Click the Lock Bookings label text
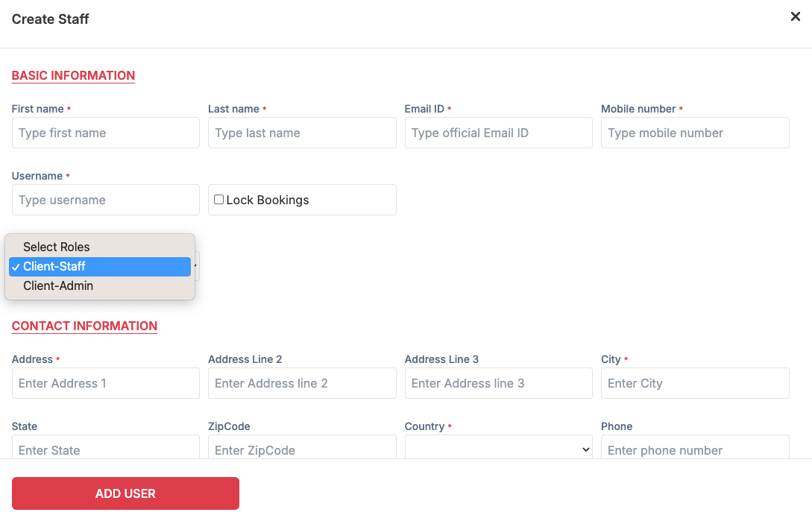The width and height of the screenshot is (812, 521). 268,200
